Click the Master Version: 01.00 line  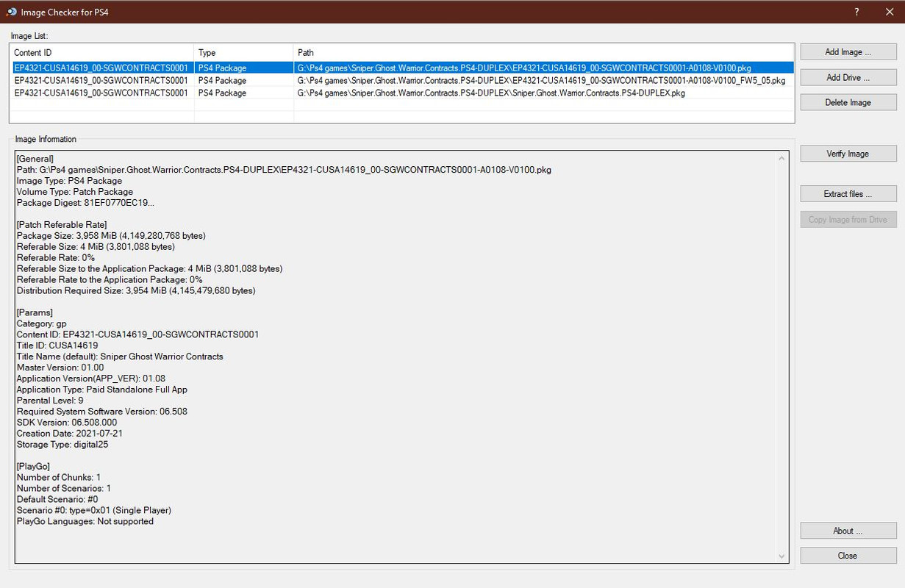(60, 367)
